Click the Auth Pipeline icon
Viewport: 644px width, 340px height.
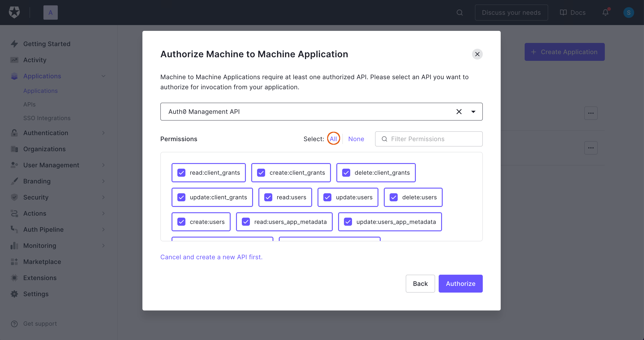[14, 229]
